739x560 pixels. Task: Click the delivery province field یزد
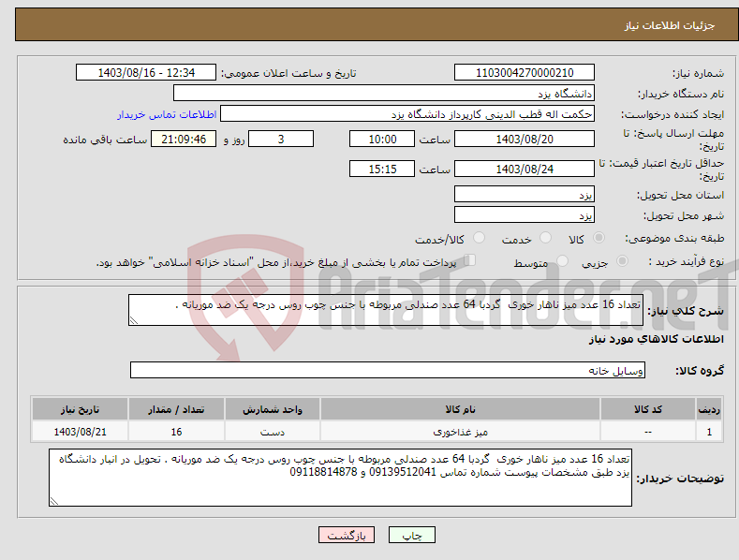click(x=525, y=194)
